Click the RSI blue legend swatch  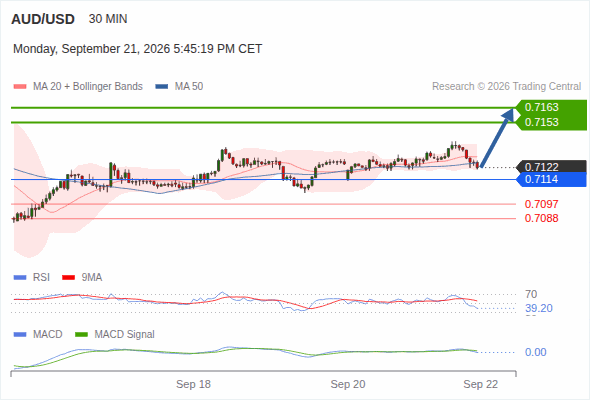(x=20, y=278)
